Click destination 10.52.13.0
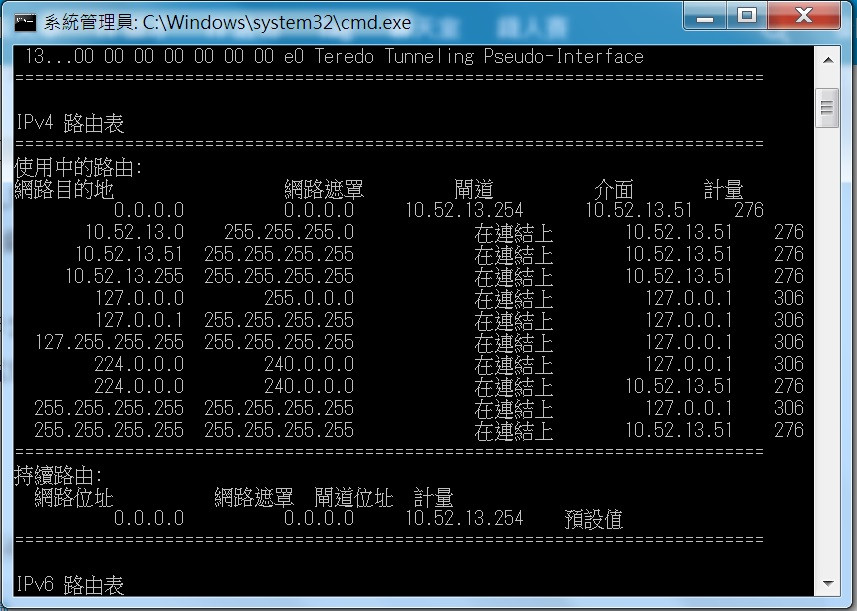Viewport: 857px width, 611px height. [134, 232]
